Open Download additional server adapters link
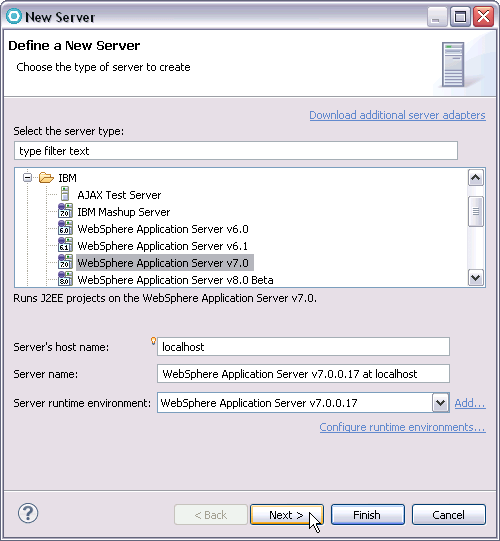This screenshot has height=541, width=500. pyautogui.click(x=397, y=115)
